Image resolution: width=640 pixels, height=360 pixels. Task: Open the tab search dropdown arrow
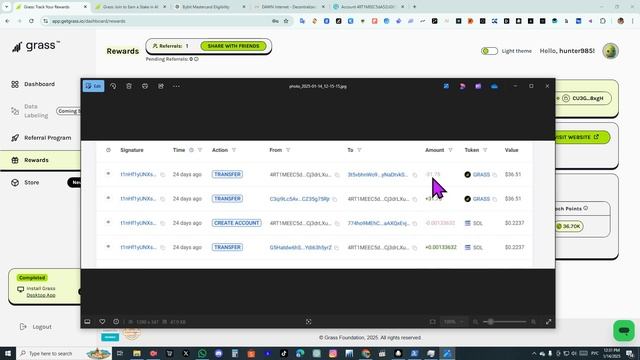pyautogui.click(x=6, y=7)
